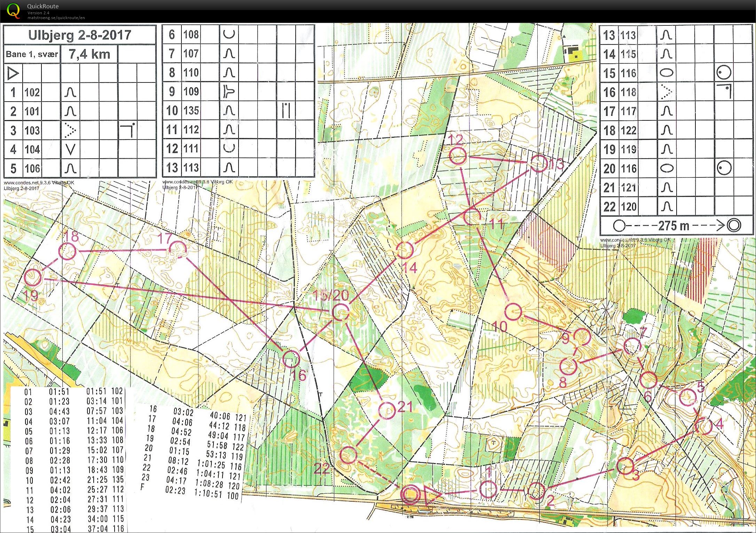Click dotted triangle symbol in row 16 code 118
This screenshot has width=756, height=533.
click(666, 92)
